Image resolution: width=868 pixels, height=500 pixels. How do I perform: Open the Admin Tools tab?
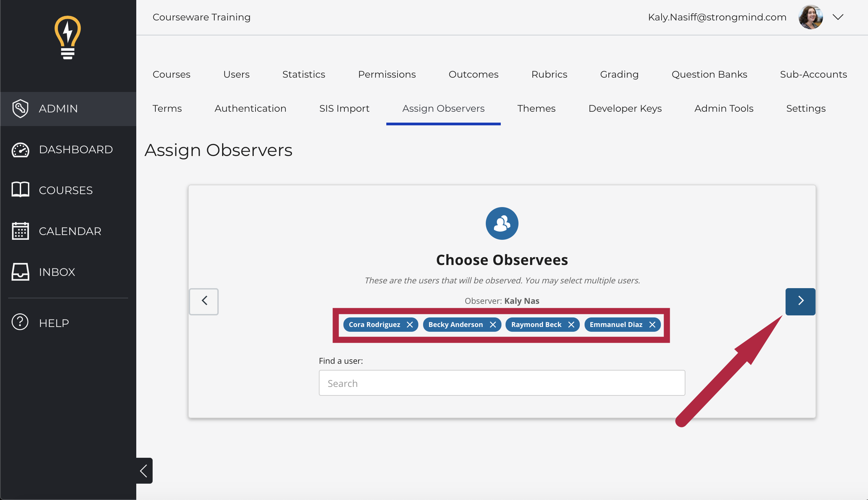pyautogui.click(x=724, y=109)
